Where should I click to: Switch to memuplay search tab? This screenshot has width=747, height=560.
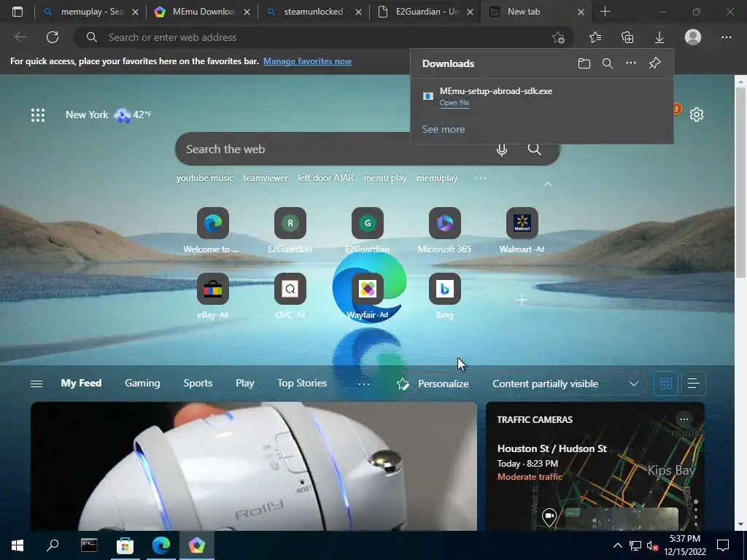click(90, 12)
